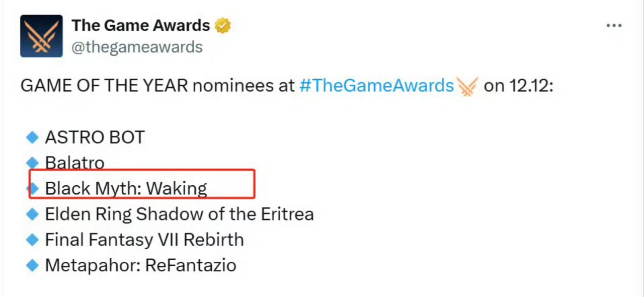Open the three-dot more options menu
The width and height of the screenshot is (644, 297).
(x=614, y=26)
